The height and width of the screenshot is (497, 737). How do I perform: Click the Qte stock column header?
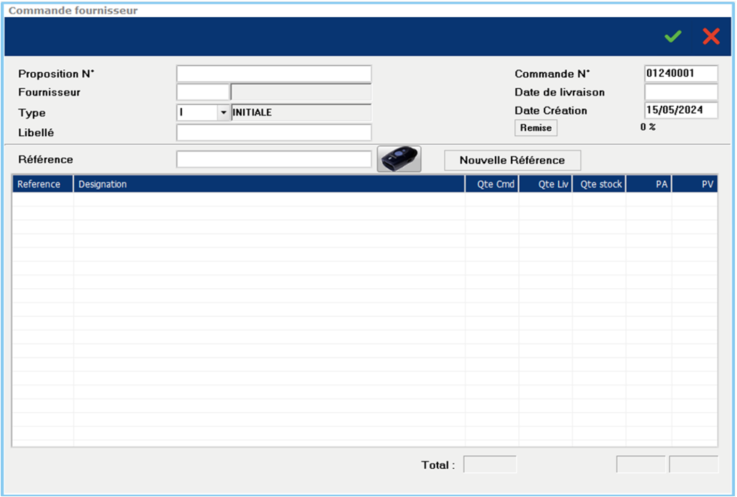tap(599, 184)
